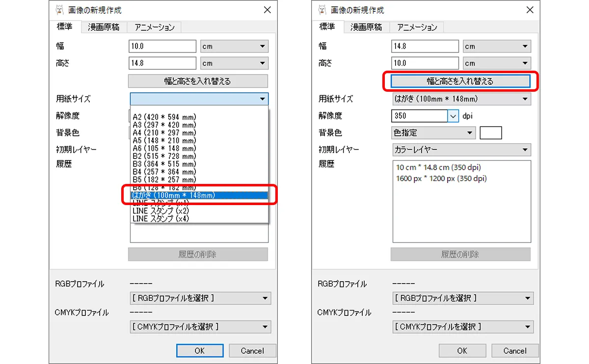
Task: Select B5 (182 * 257 mm) paper size
Action: tap(164, 180)
